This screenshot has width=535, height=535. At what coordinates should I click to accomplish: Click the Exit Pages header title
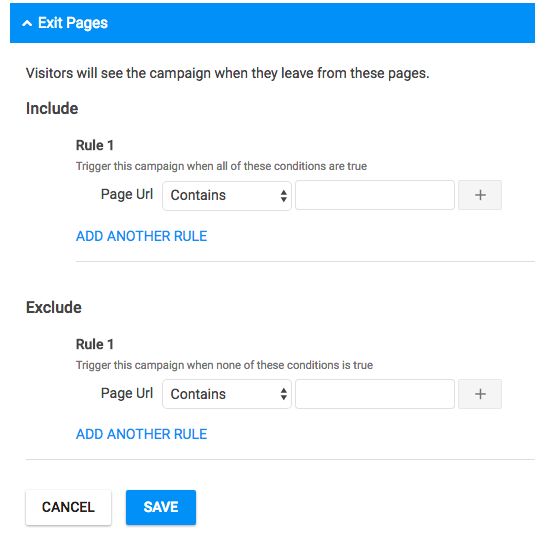pyautogui.click(x=73, y=23)
